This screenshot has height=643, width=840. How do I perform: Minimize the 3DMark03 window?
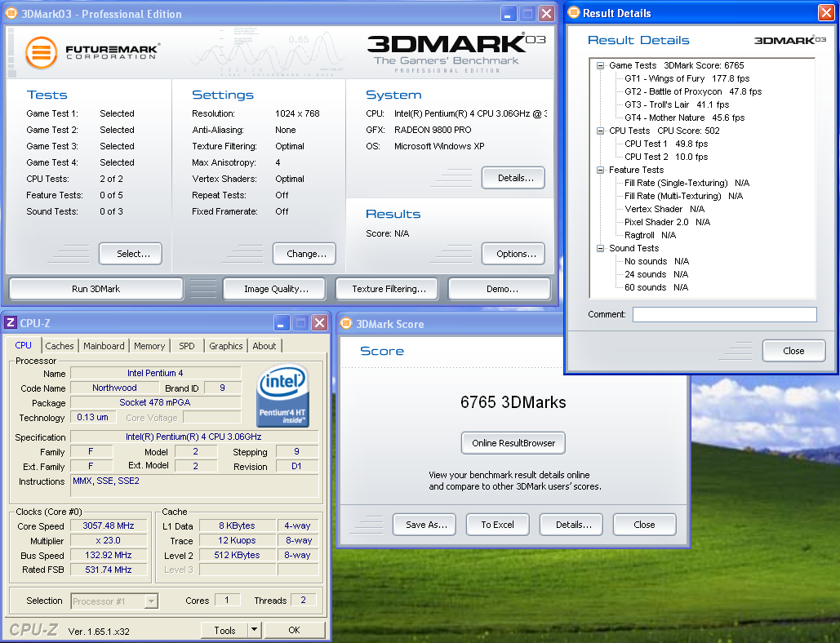509,13
